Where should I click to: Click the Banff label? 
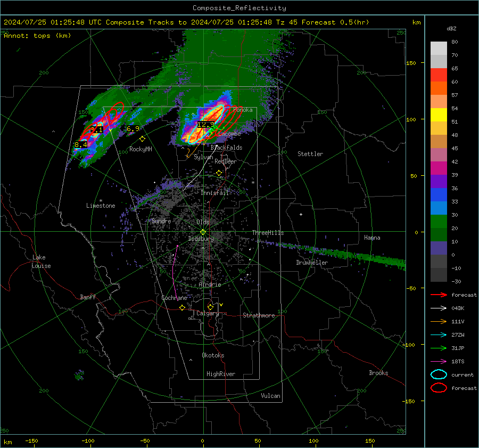(88, 297)
